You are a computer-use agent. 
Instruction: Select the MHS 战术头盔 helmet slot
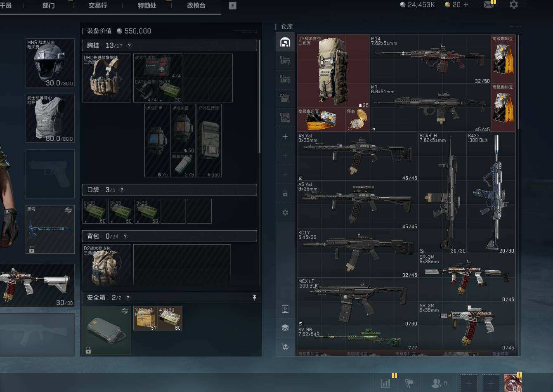50,63
